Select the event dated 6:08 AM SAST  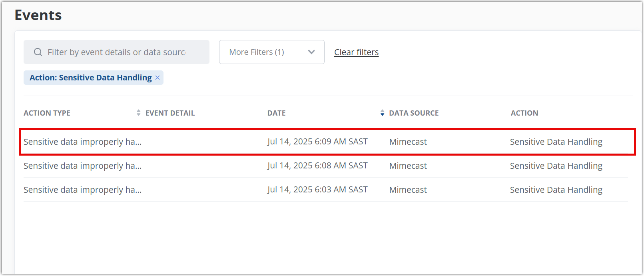coord(317,166)
